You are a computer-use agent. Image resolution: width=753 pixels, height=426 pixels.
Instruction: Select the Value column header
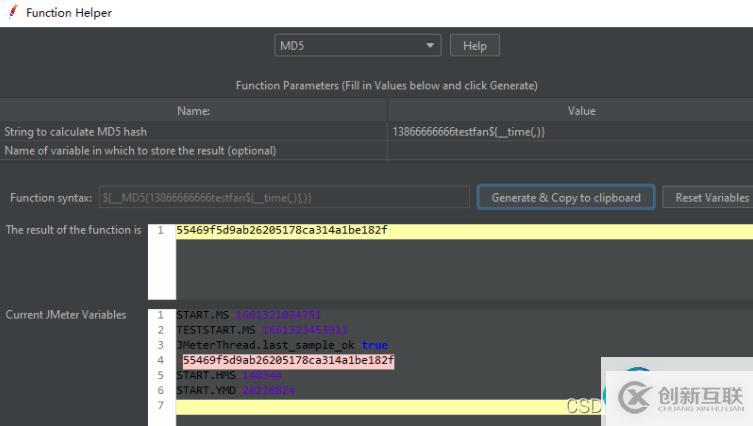(570, 111)
